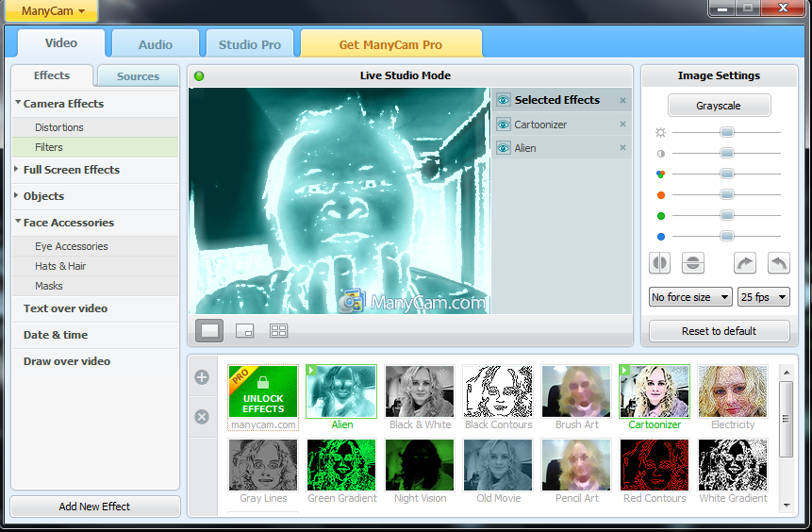Flip the image vertically
The height and width of the screenshot is (532, 812).
[693, 263]
